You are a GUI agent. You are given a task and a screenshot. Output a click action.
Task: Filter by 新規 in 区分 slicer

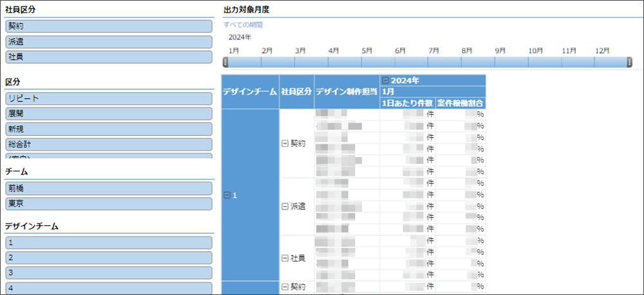point(109,129)
